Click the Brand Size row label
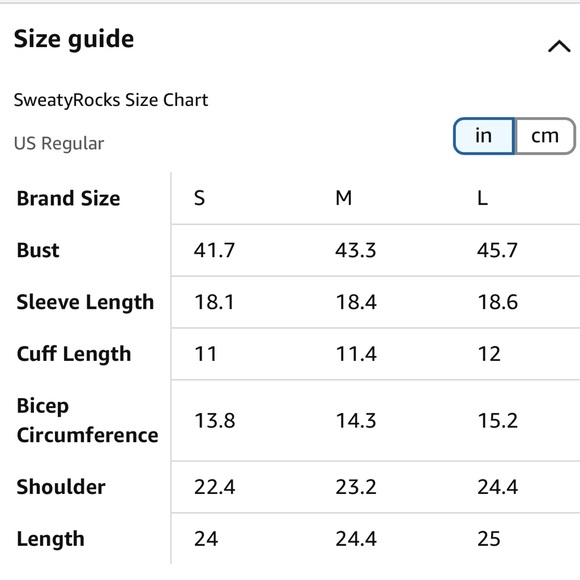 pyautogui.click(x=68, y=198)
